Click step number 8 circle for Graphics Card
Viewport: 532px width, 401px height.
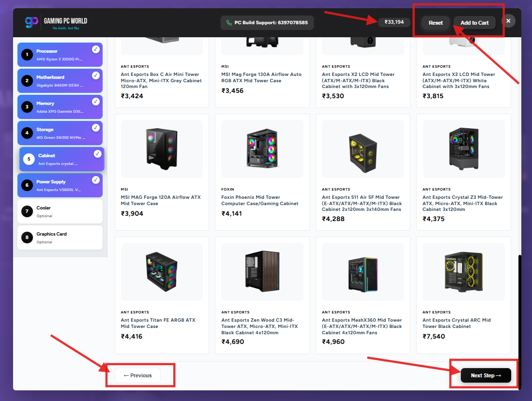[27, 238]
